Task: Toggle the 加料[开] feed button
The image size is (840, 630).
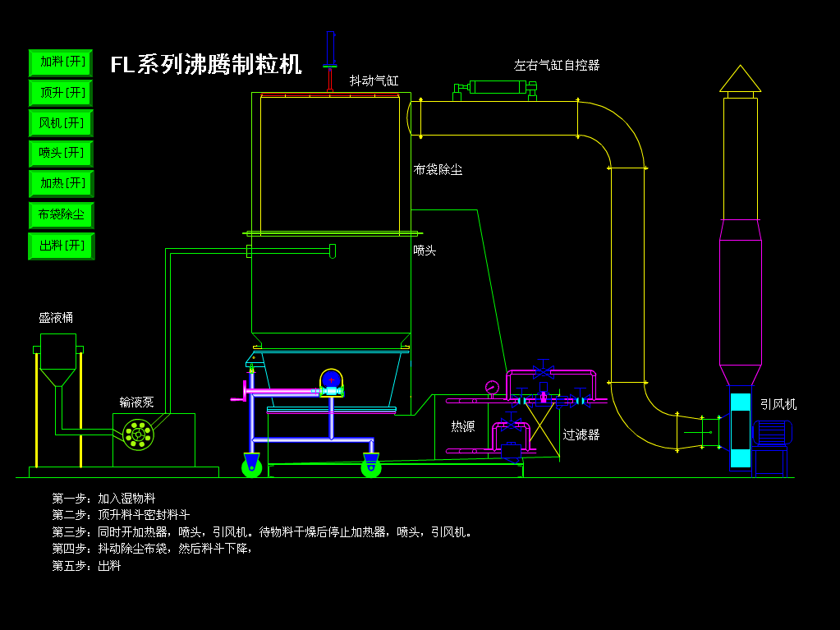Action: (62, 62)
